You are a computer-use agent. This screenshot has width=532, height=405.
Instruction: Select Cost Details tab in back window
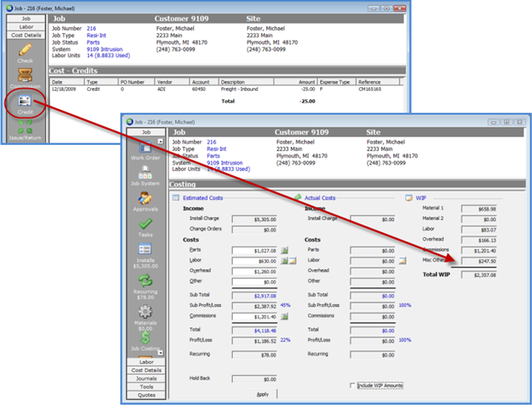(25, 36)
